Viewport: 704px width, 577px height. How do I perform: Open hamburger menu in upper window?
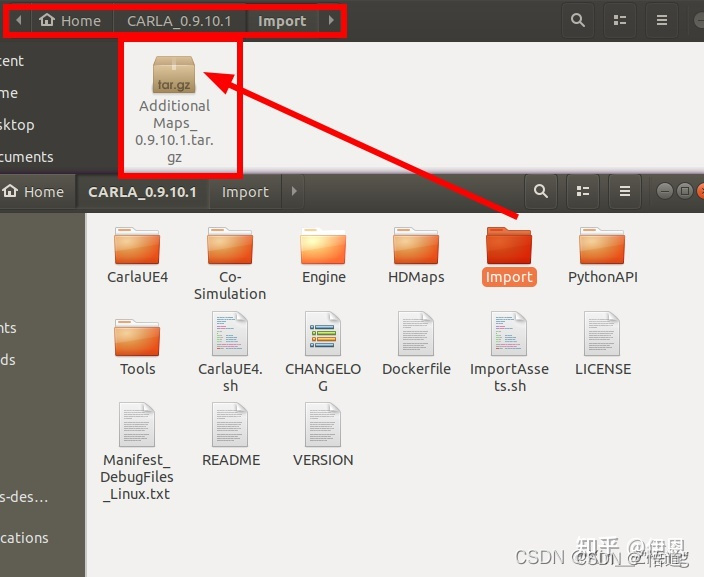[662, 20]
